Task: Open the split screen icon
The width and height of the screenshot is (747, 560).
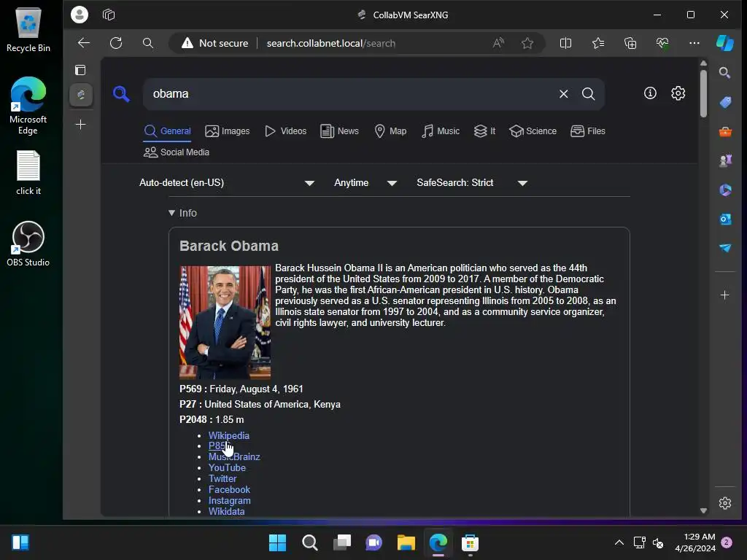Action: pos(565,43)
